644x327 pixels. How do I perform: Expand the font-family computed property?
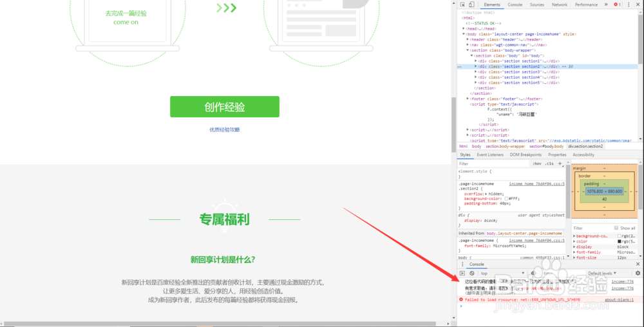pyautogui.click(x=574, y=252)
